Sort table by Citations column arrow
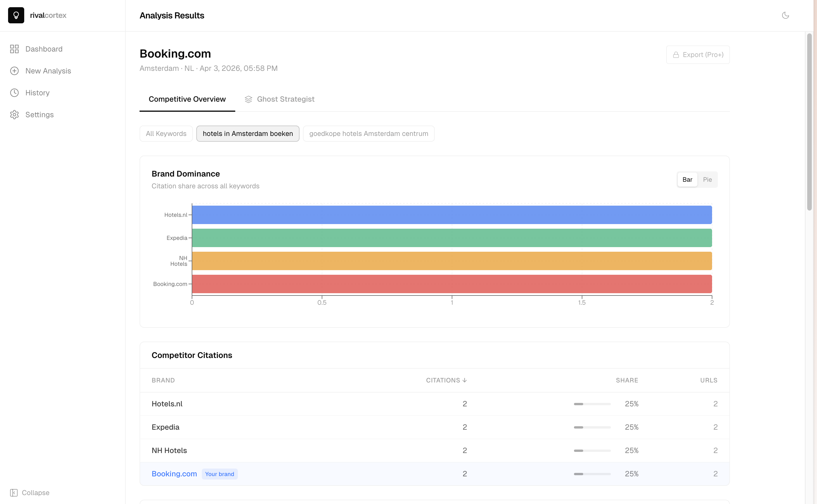This screenshot has width=817, height=504. [x=465, y=380]
